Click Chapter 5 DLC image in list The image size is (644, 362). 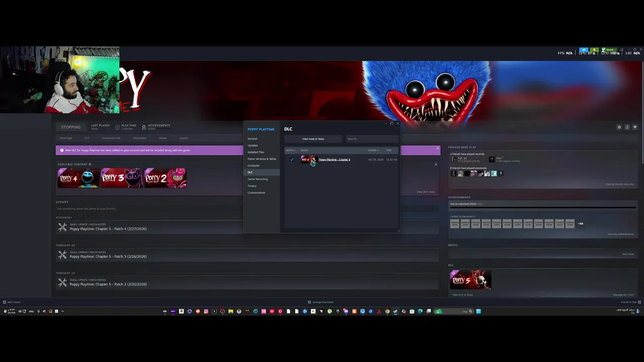[x=308, y=159]
